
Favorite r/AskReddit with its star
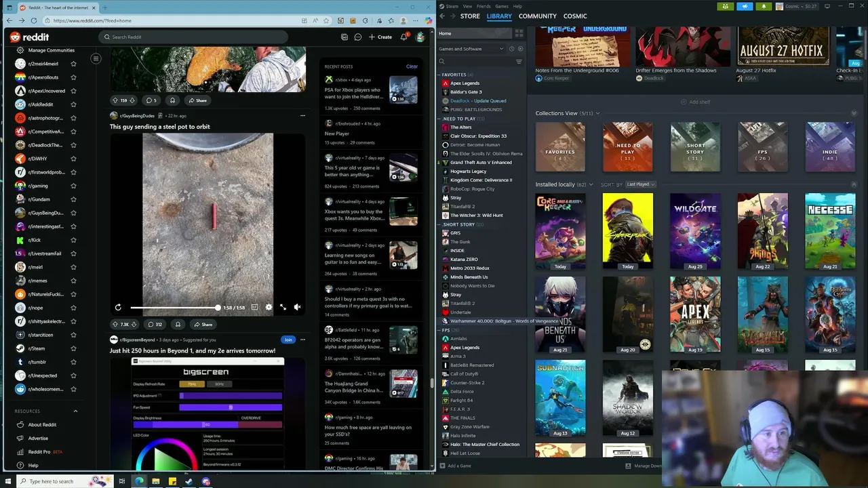(x=73, y=104)
